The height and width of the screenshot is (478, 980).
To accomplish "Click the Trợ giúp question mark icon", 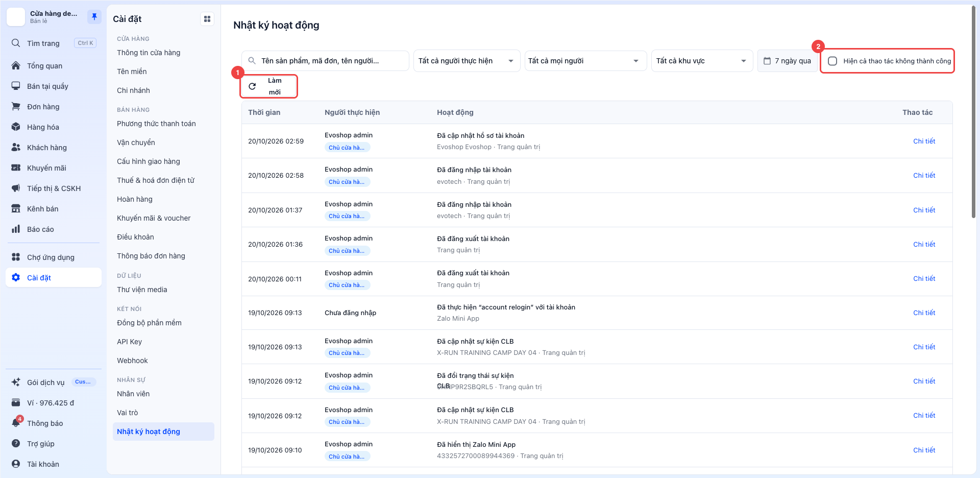I will point(16,444).
